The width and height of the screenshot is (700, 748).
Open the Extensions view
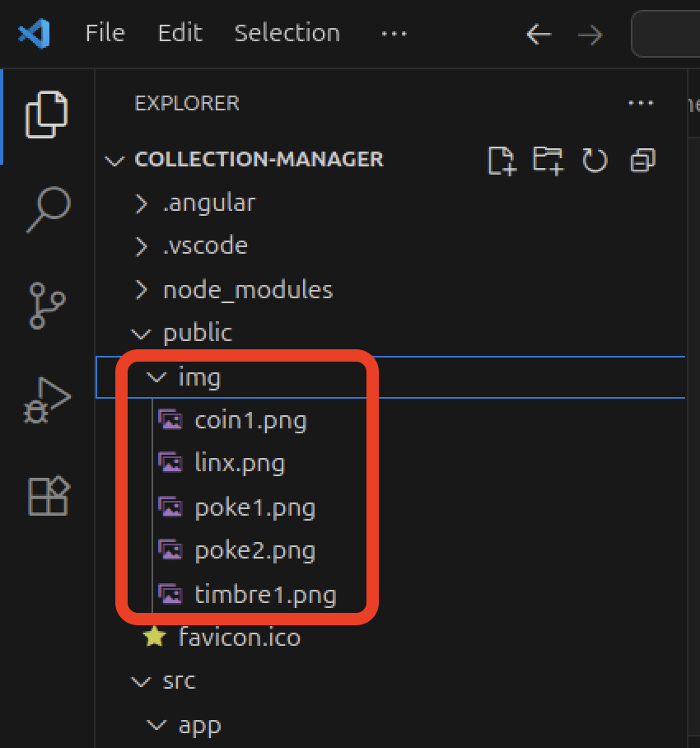click(x=47, y=496)
